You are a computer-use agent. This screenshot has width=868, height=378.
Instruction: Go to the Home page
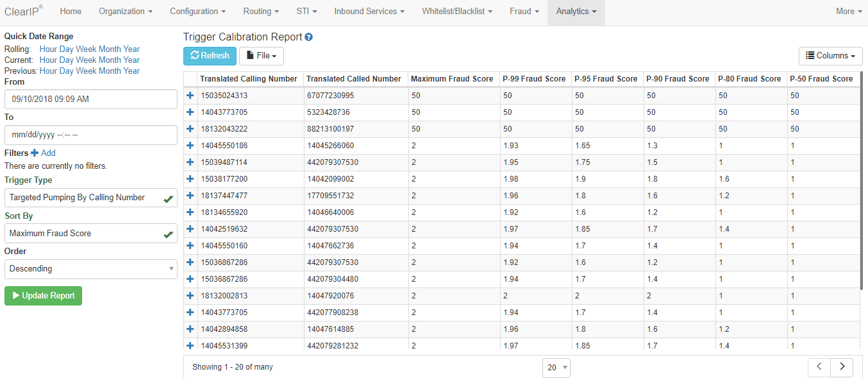[x=71, y=12]
